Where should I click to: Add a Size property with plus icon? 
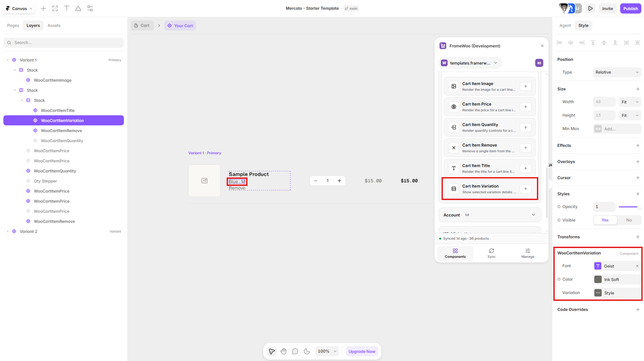click(638, 89)
